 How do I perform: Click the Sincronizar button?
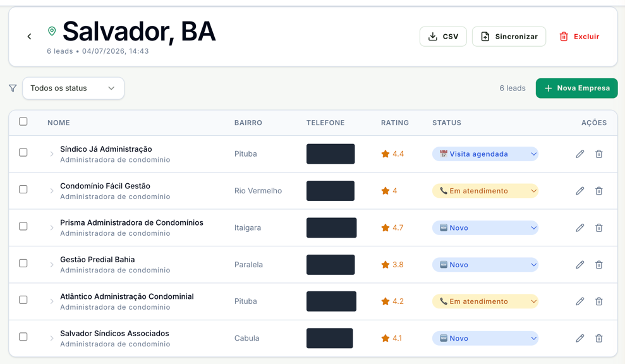click(x=509, y=36)
